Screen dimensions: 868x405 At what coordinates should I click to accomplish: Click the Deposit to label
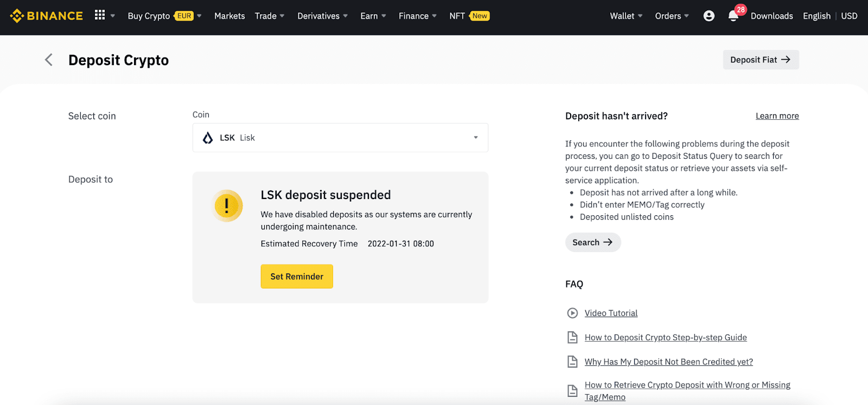pyautogui.click(x=91, y=179)
